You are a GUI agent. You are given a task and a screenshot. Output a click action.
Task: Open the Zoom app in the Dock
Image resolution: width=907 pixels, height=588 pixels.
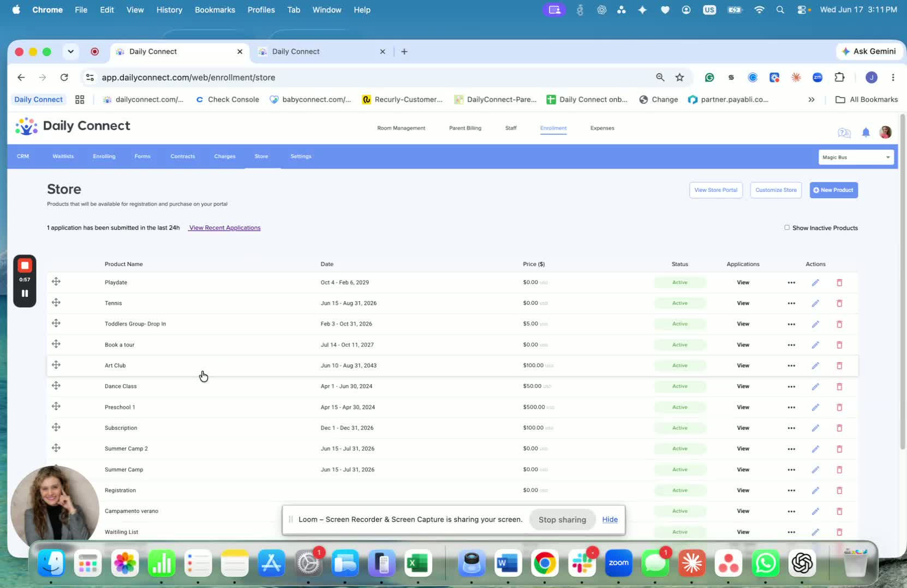618,563
